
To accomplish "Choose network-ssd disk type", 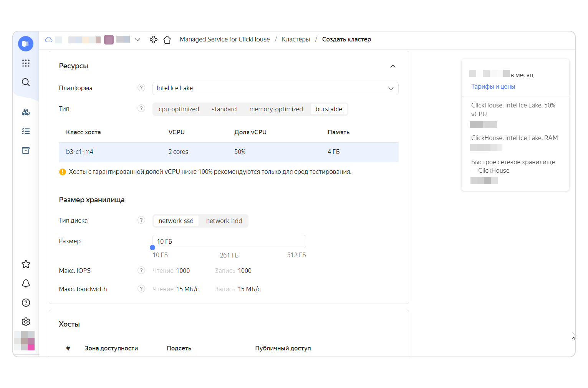I will click(x=176, y=221).
